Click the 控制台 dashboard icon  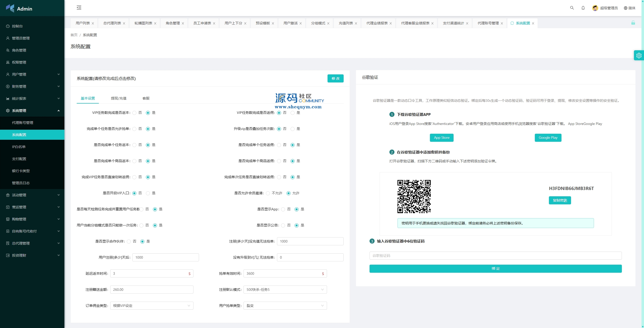tap(8, 26)
